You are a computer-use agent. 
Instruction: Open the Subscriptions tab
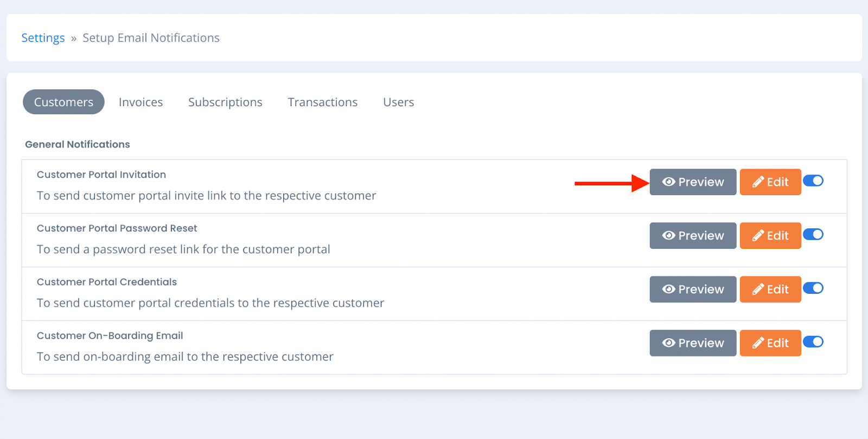[225, 102]
